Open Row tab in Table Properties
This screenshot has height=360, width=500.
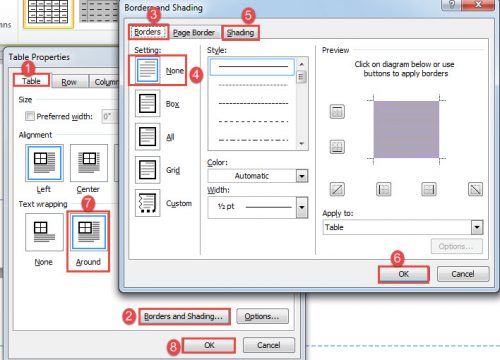(x=69, y=82)
